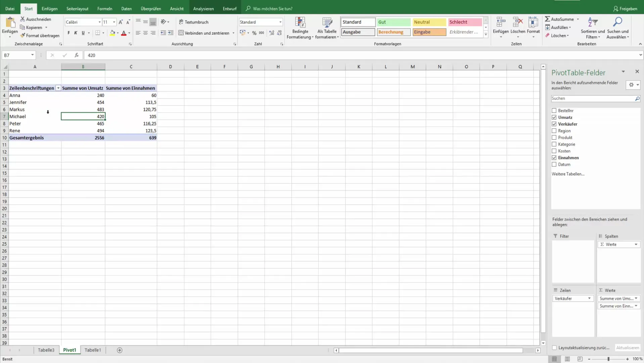Screen dimensions: 644x363
Task: Check the Kosten field
Action: 554,151
